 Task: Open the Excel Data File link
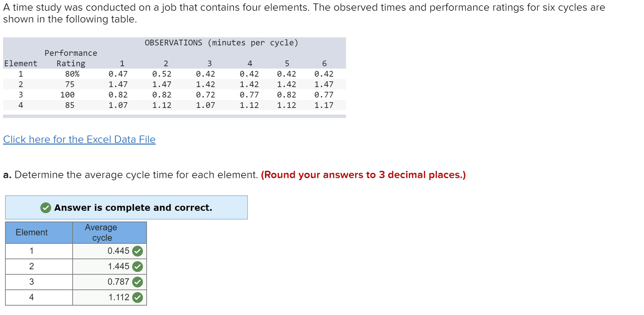[79, 139]
